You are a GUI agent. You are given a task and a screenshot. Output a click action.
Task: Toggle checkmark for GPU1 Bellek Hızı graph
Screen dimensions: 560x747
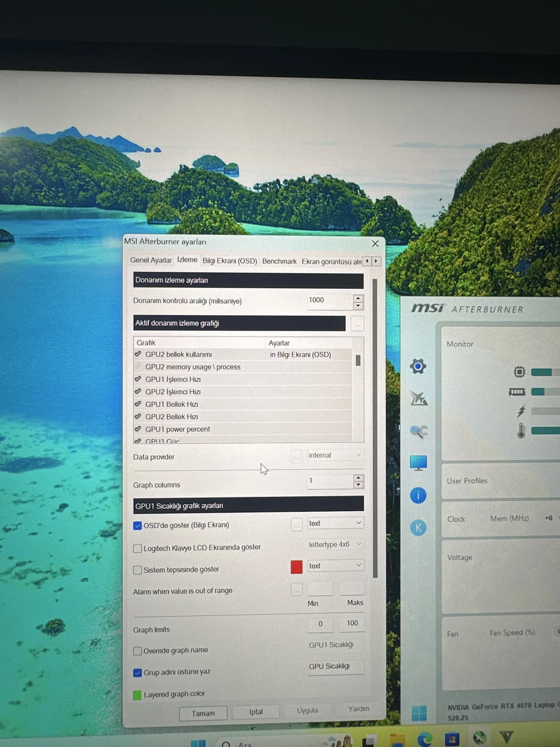[138, 404]
